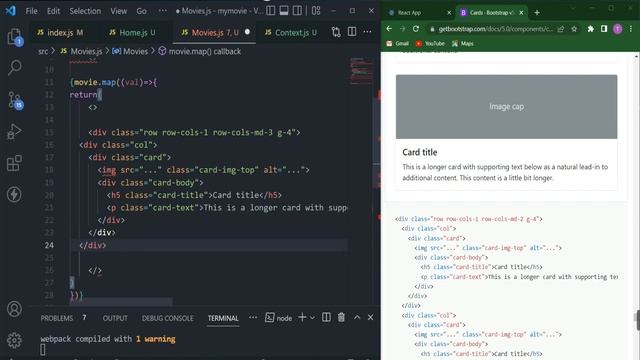Open the new terminal launch profile dropdown

(x=313, y=318)
